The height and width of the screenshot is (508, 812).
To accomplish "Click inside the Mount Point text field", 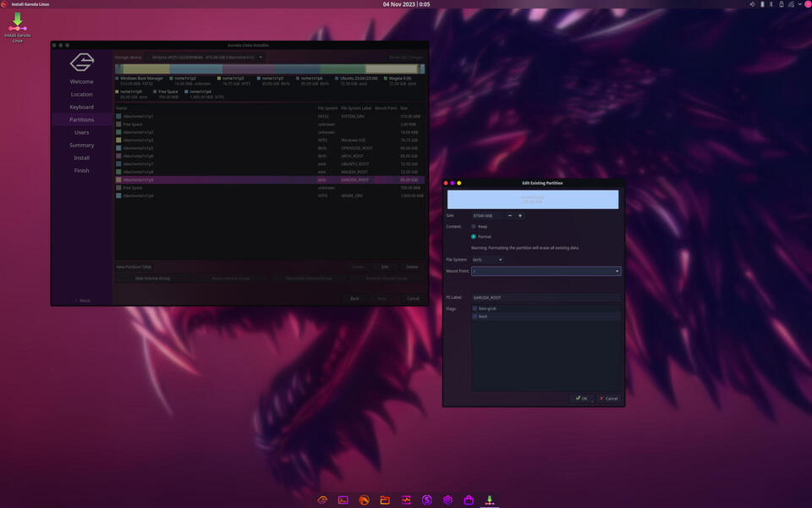I will [x=542, y=271].
